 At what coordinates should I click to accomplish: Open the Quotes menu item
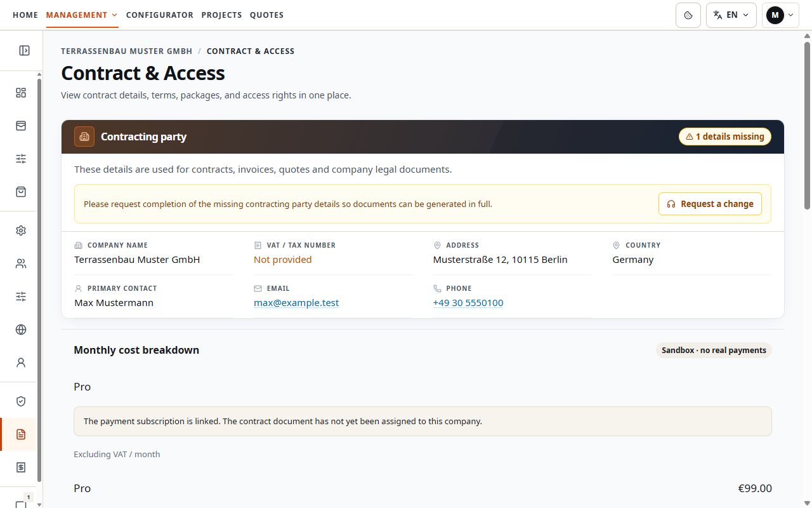coord(266,15)
